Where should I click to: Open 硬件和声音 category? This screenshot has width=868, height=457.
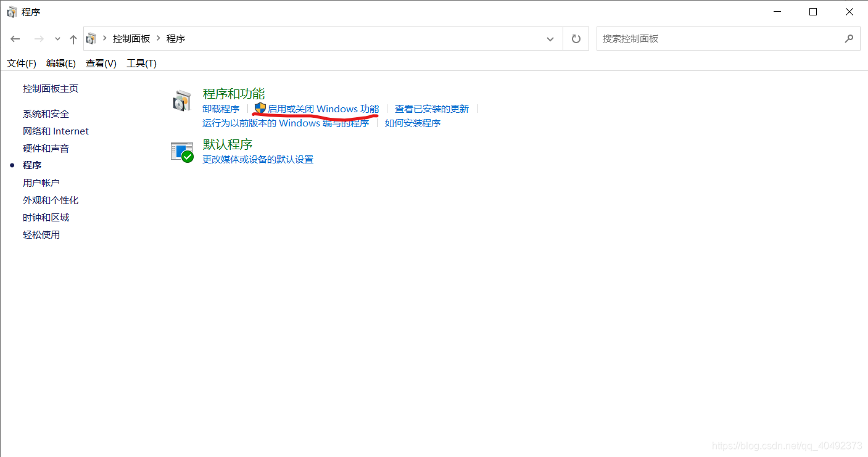46,149
